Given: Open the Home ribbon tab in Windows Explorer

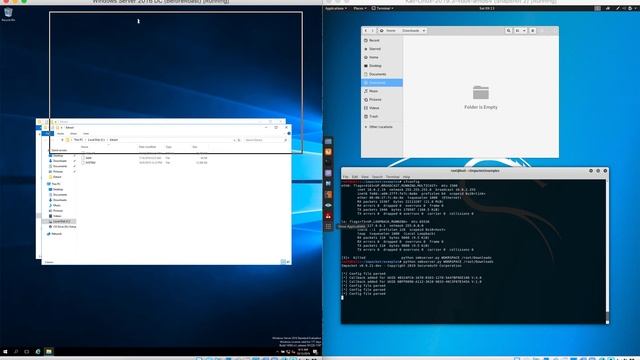Looking at the screenshot, I should 60,133.
